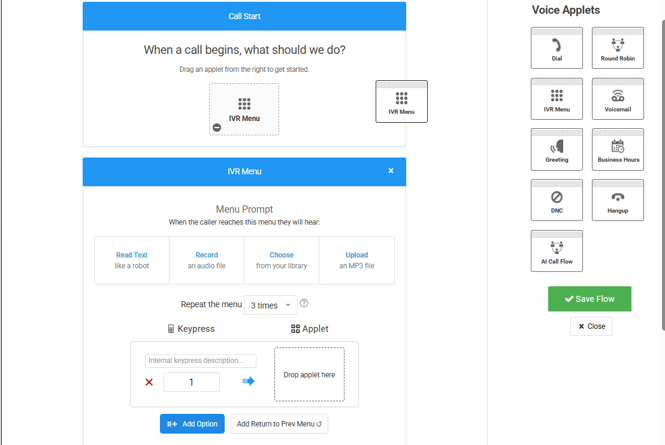Click the internal keypress description field
Viewport: 665px width, 445px height.
coord(200,360)
